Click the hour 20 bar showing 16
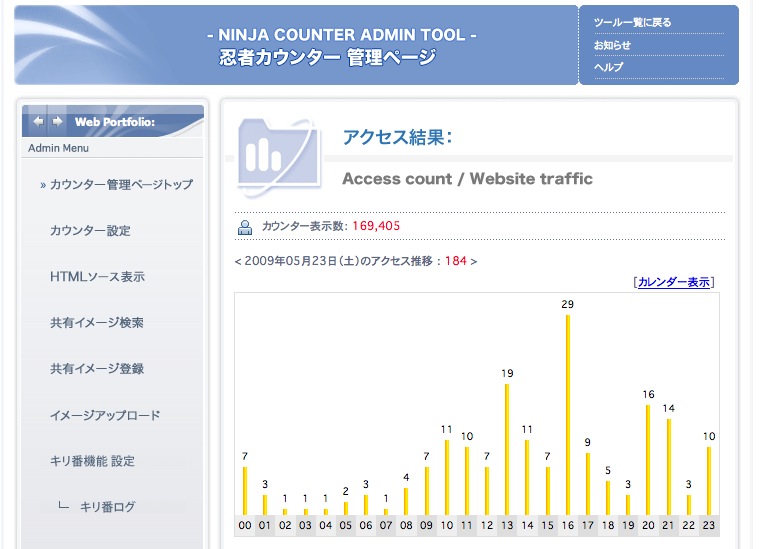Image resolution: width=759 pixels, height=549 pixels. click(x=648, y=460)
